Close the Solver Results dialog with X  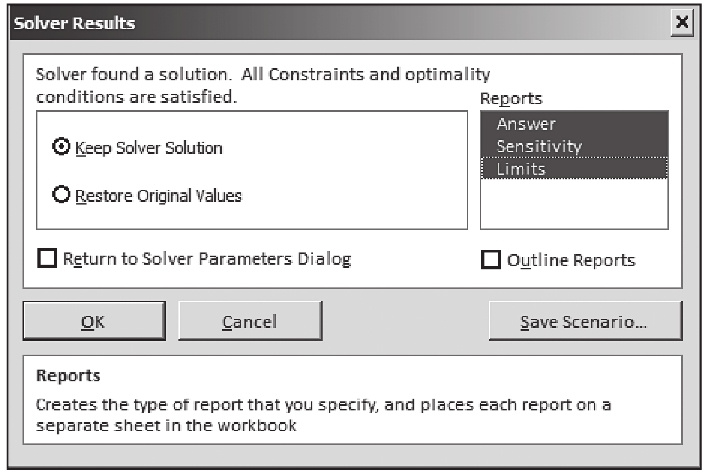coord(681,22)
